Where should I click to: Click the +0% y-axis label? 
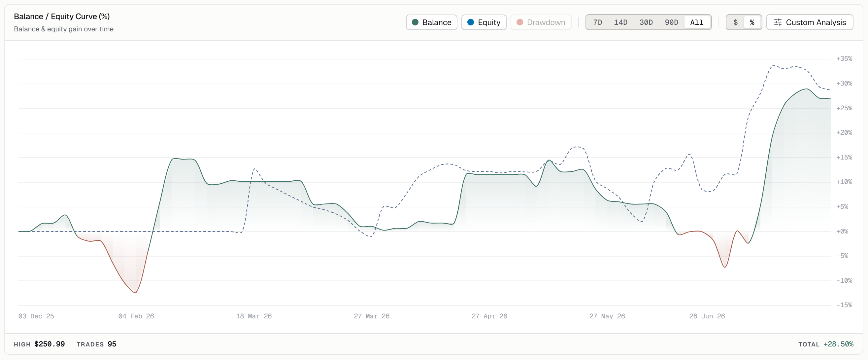(842, 231)
